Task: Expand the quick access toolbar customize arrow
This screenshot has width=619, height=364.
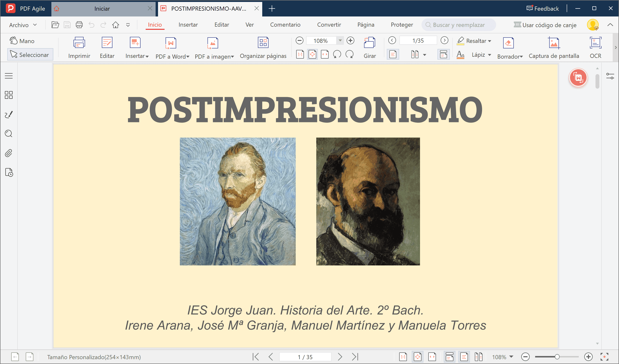Action: click(x=128, y=25)
